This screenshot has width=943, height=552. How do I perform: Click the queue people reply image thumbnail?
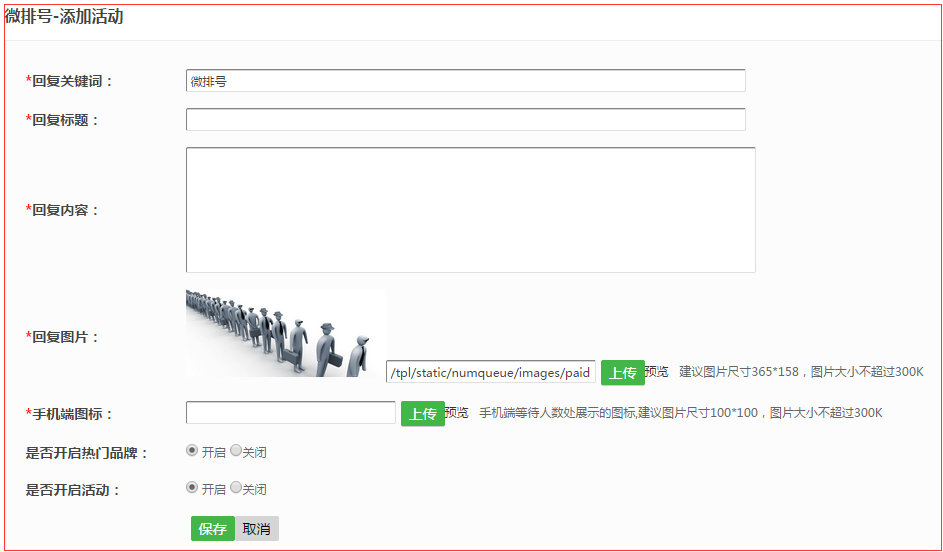pyautogui.click(x=286, y=333)
